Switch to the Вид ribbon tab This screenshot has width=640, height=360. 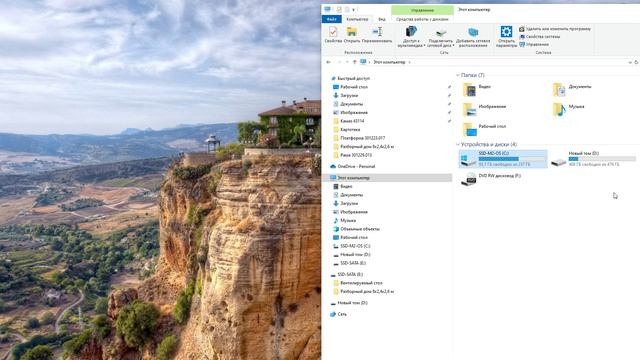pyautogui.click(x=382, y=19)
